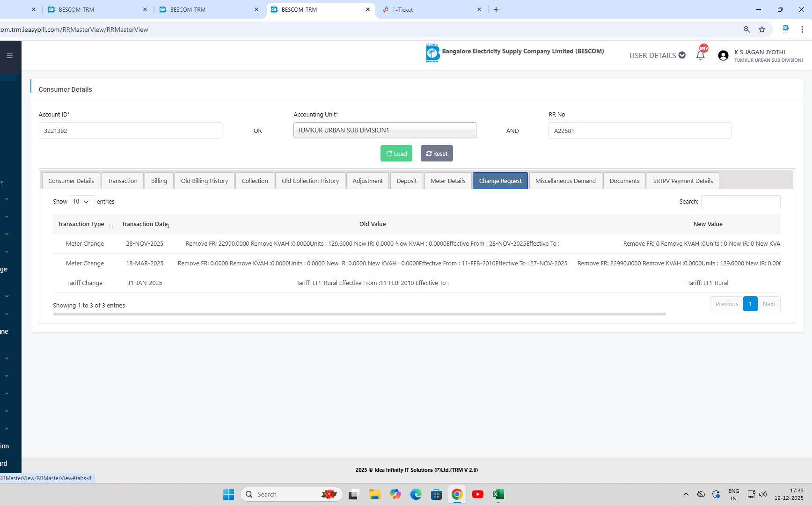
Task: Go to the Adjustment tab
Action: point(368,181)
